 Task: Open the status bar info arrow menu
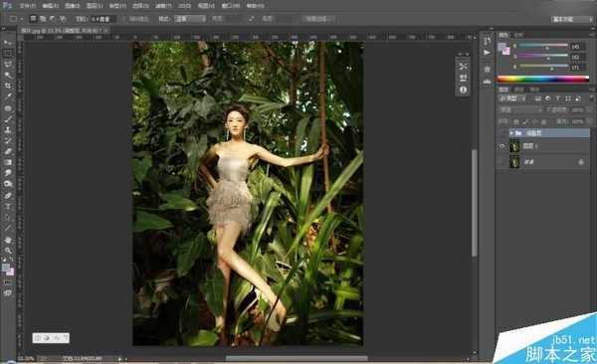tap(119, 359)
